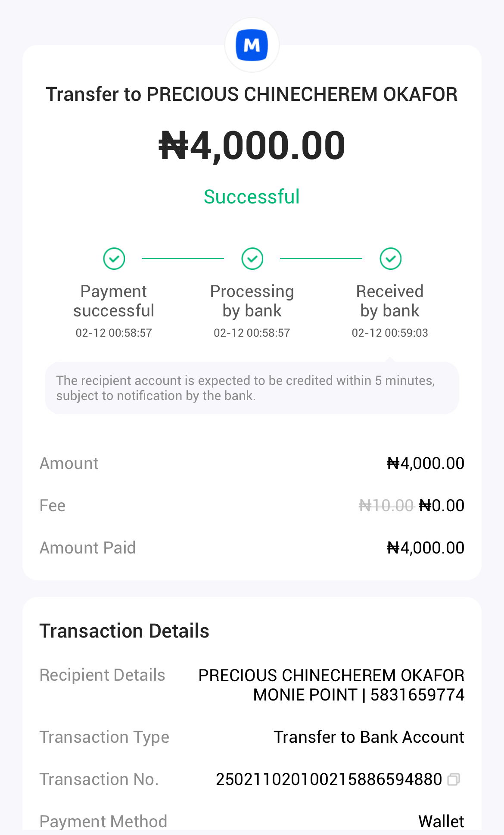Copy the transaction number using copy icon
This screenshot has height=835, width=504.
click(454, 779)
